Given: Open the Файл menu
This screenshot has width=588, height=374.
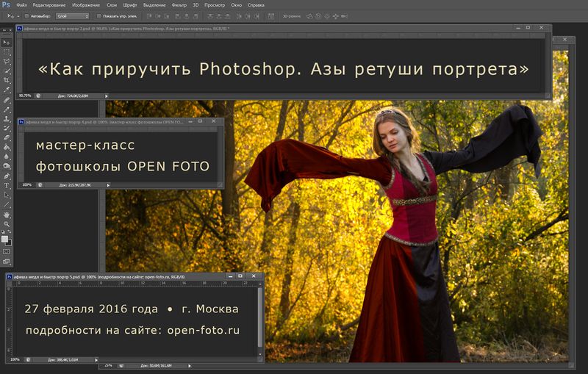Looking at the screenshot, I should (x=22, y=5).
